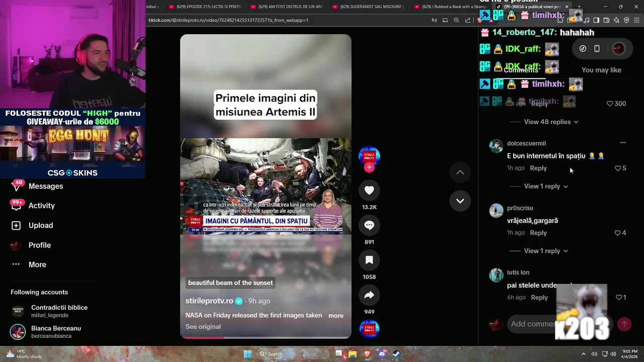Click the 'beautiful beam of the sunset' caption
644x362 pixels.
click(230, 283)
